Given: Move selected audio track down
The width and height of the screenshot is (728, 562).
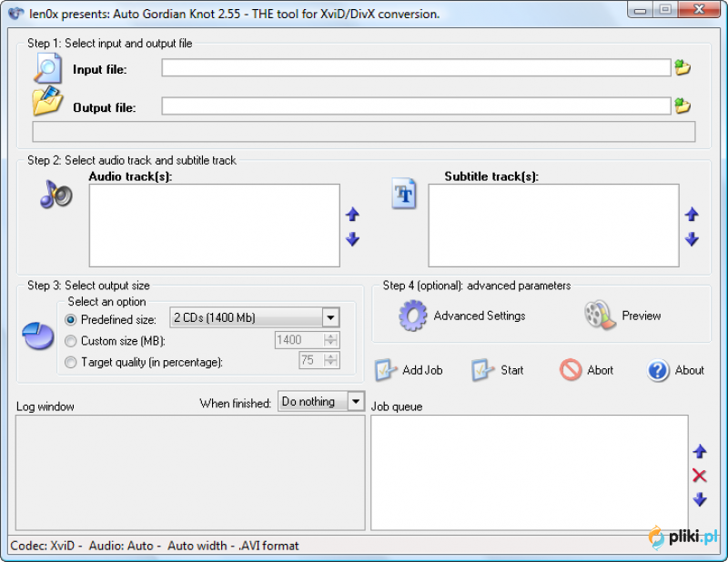Looking at the screenshot, I should [x=352, y=239].
